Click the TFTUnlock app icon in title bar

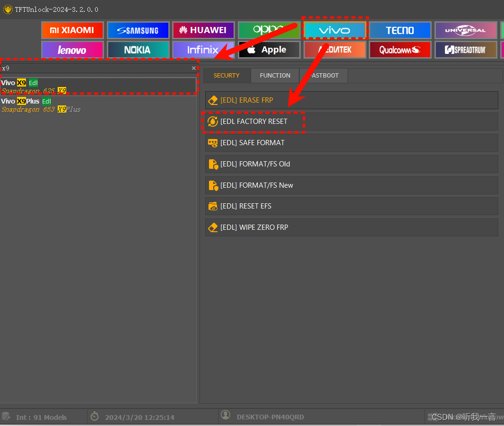[x=8, y=9]
